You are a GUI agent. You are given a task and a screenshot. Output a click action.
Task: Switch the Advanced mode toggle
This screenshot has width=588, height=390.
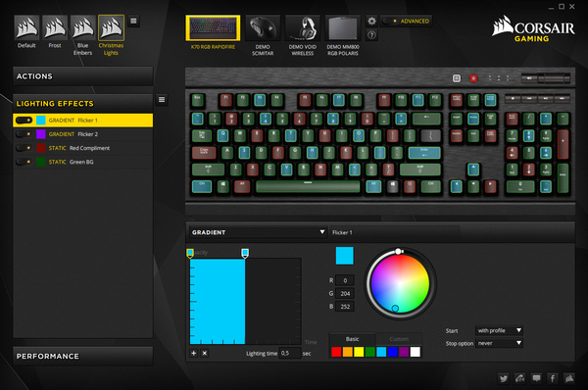(389, 22)
